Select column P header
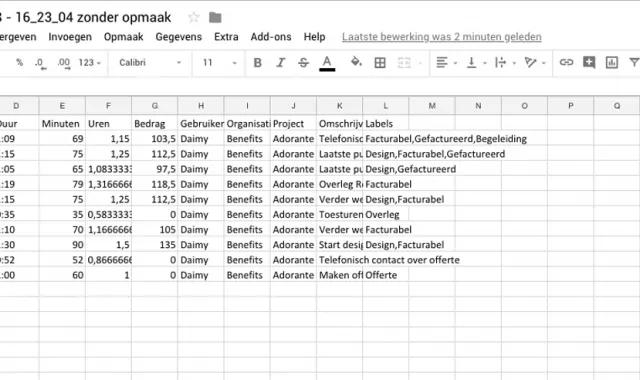 click(x=571, y=106)
